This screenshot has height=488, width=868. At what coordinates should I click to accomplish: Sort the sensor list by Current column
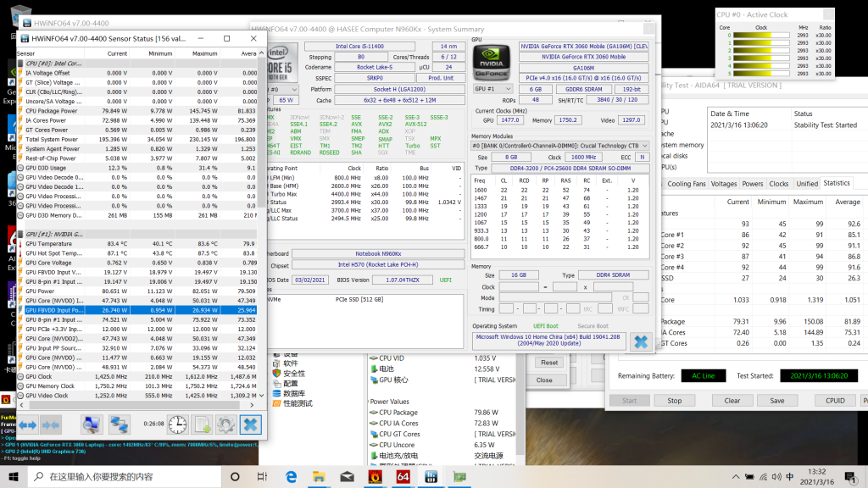pos(117,53)
